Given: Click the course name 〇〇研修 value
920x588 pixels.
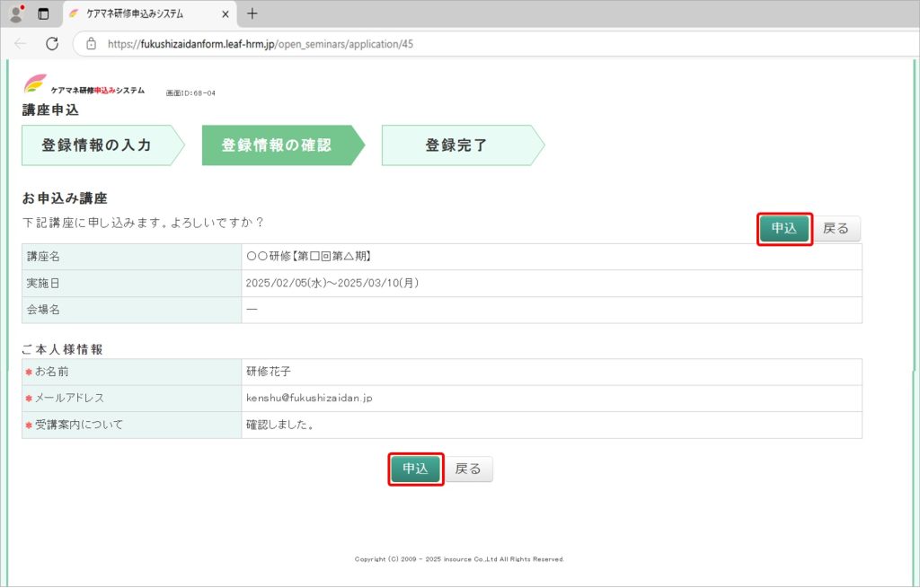Looking at the screenshot, I should click(308, 257).
